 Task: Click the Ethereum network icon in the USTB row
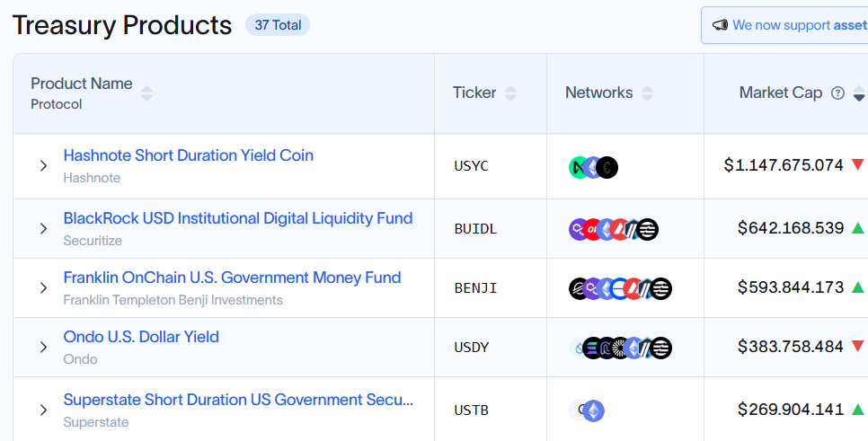593,410
